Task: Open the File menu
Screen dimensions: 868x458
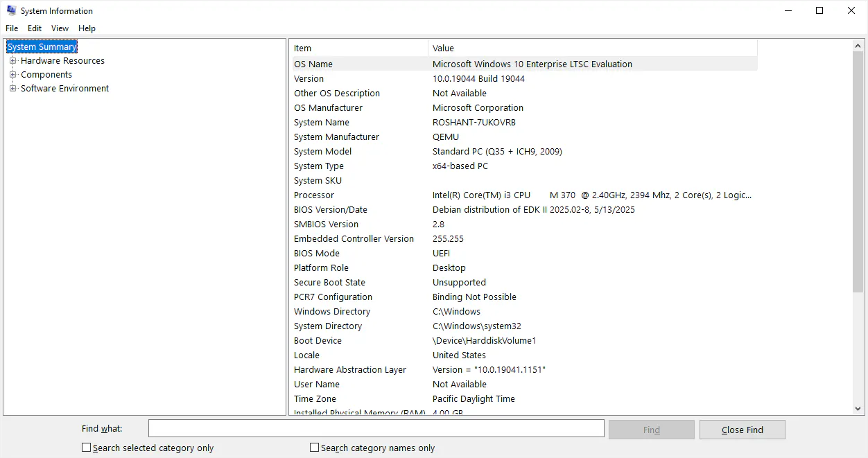Action: 12,28
